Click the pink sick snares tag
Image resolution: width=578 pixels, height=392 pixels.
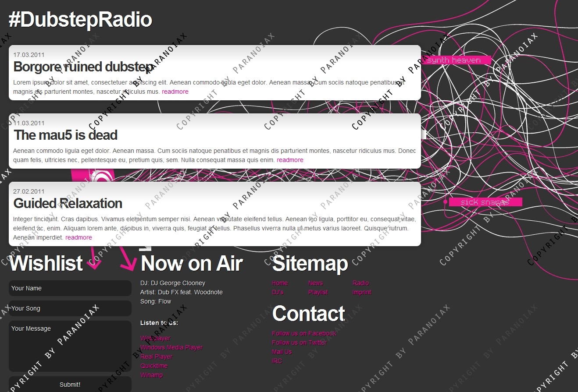(x=485, y=202)
